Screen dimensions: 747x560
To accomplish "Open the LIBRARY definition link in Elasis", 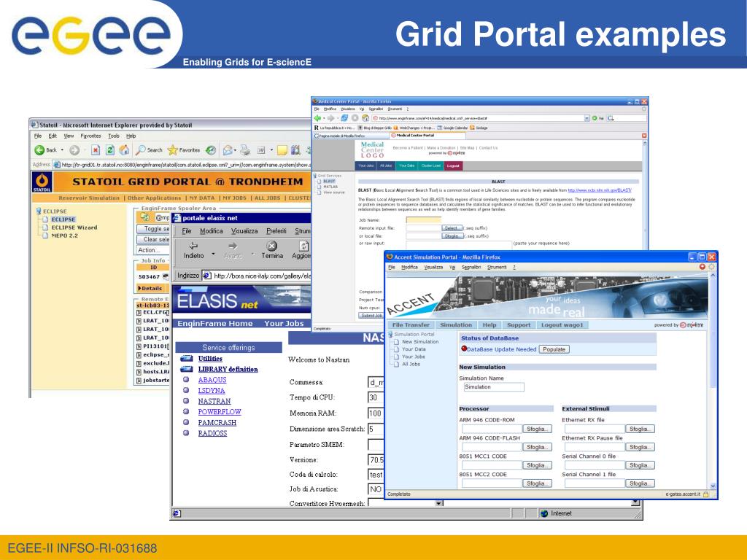I will [x=228, y=369].
